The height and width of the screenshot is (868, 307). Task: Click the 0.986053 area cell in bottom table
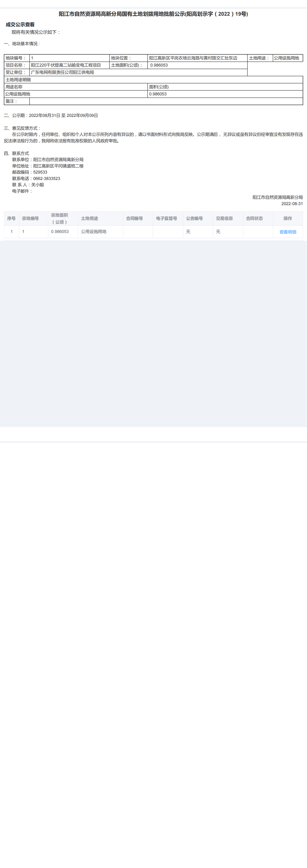point(63,231)
